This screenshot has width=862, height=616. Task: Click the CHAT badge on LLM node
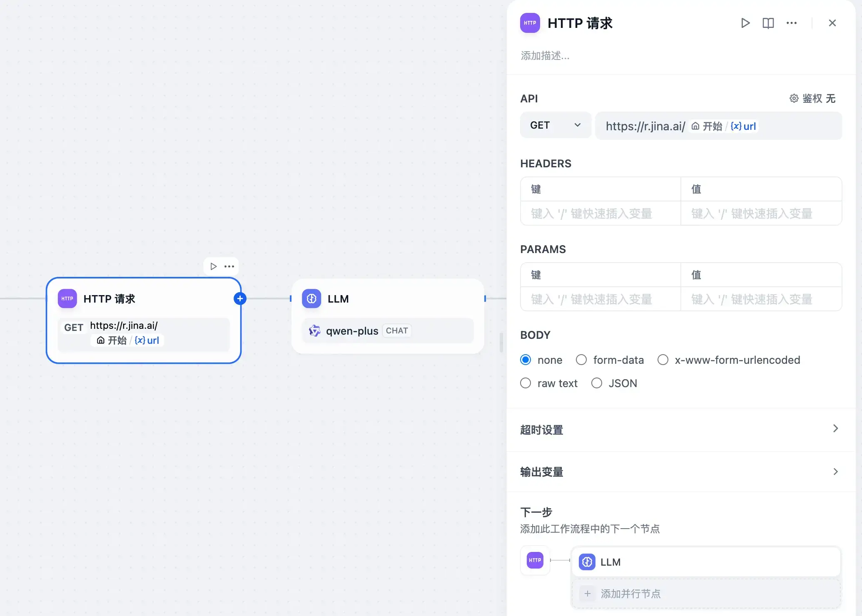(x=397, y=330)
